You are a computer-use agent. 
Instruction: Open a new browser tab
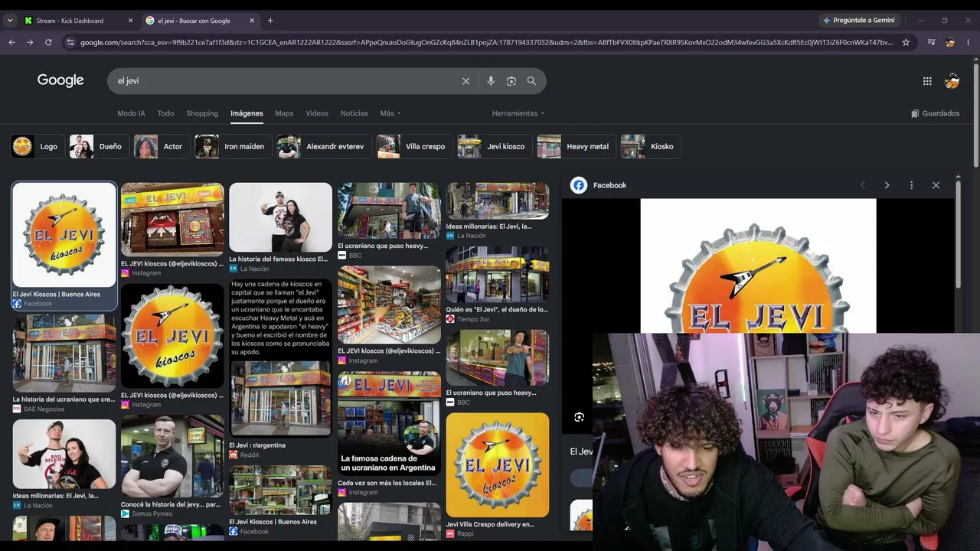point(270,21)
